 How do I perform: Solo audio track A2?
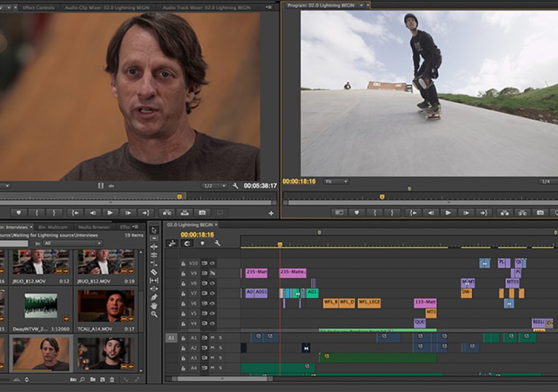pos(221,347)
